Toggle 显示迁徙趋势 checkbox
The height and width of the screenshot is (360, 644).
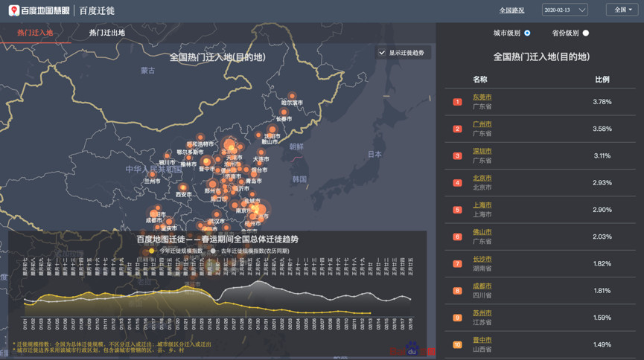pyautogui.click(x=382, y=53)
